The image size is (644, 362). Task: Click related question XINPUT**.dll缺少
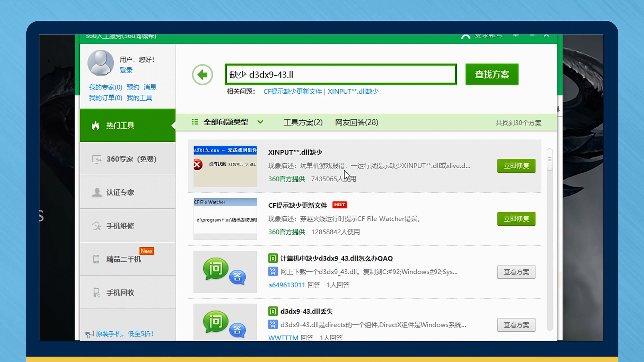(x=353, y=91)
